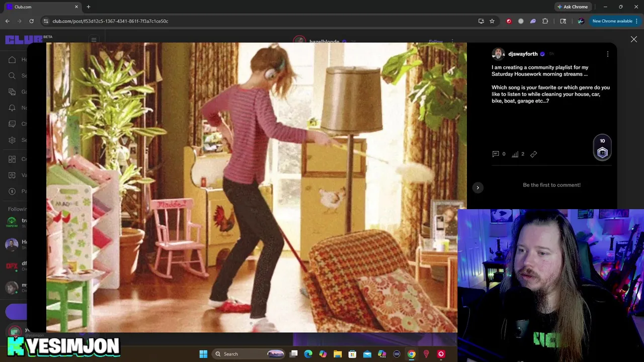Open the DFX followed channel avatar
Screen dimensions: 644x362
pyautogui.click(x=12, y=266)
